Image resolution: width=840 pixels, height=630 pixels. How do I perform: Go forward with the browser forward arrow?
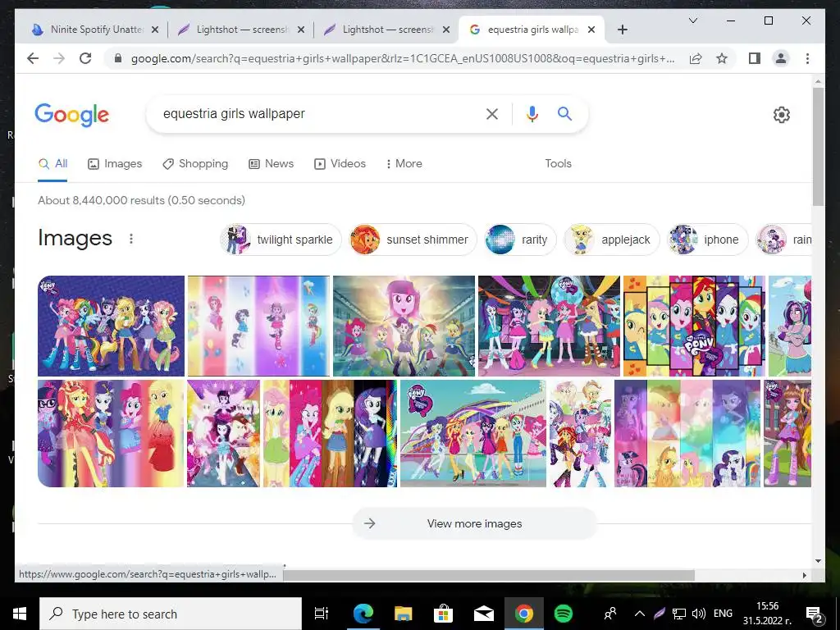point(59,58)
